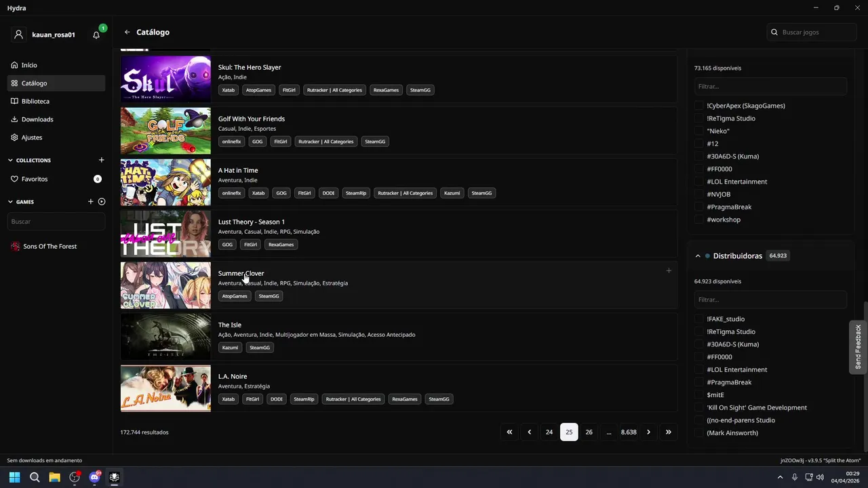Go to page 24
This screenshot has width=868, height=488.
pyautogui.click(x=549, y=432)
